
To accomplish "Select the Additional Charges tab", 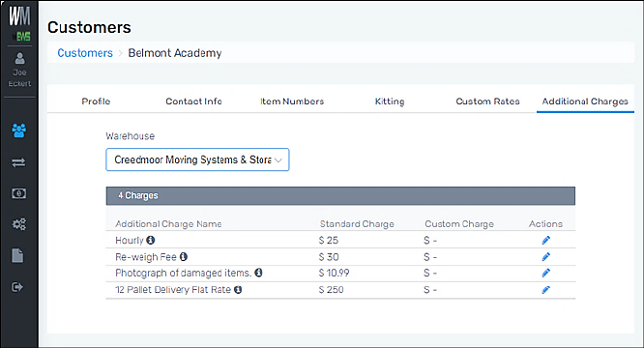I will coord(585,101).
